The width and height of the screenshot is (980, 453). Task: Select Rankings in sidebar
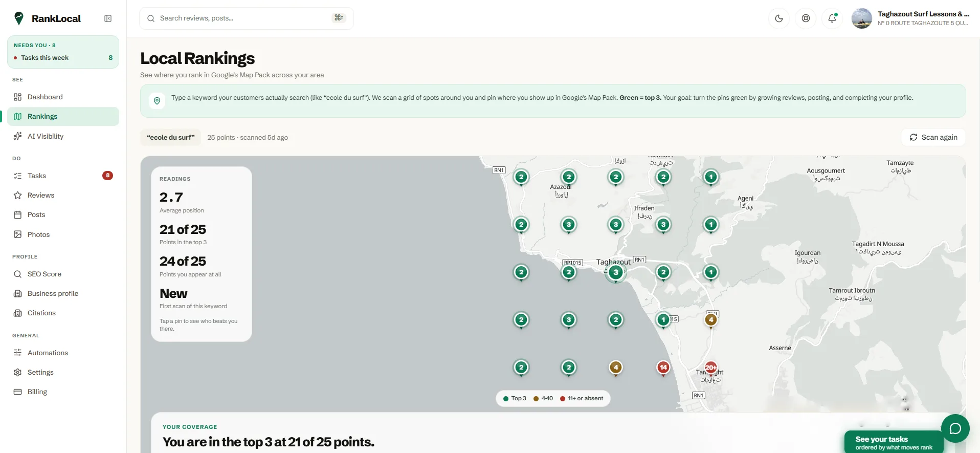pos(63,116)
